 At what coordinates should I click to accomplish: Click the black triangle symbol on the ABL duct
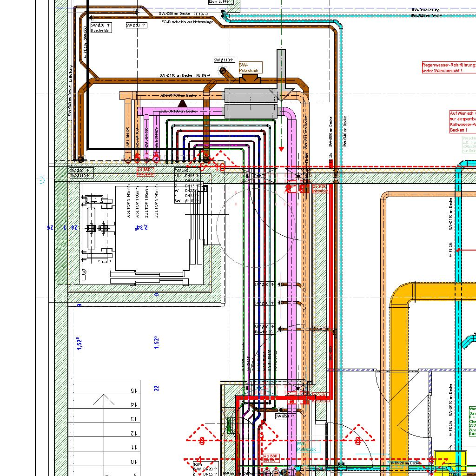click(182, 103)
